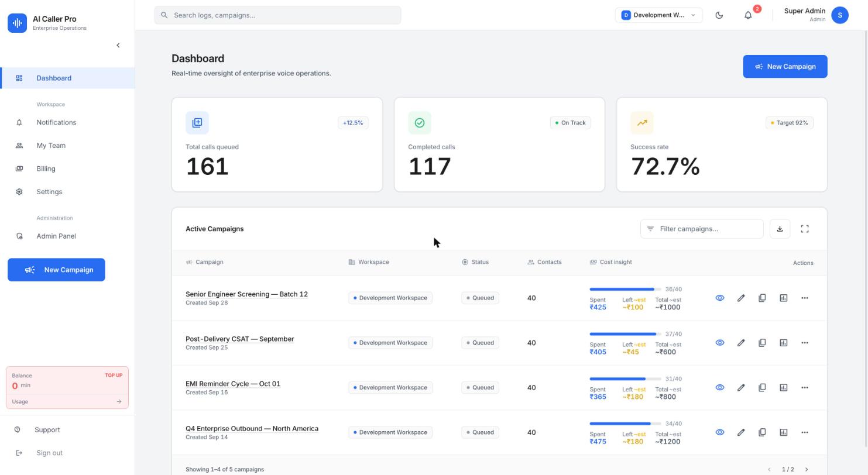Open more actions for Senior Engineer Screening
The height and width of the screenshot is (475, 868).
coord(804,298)
